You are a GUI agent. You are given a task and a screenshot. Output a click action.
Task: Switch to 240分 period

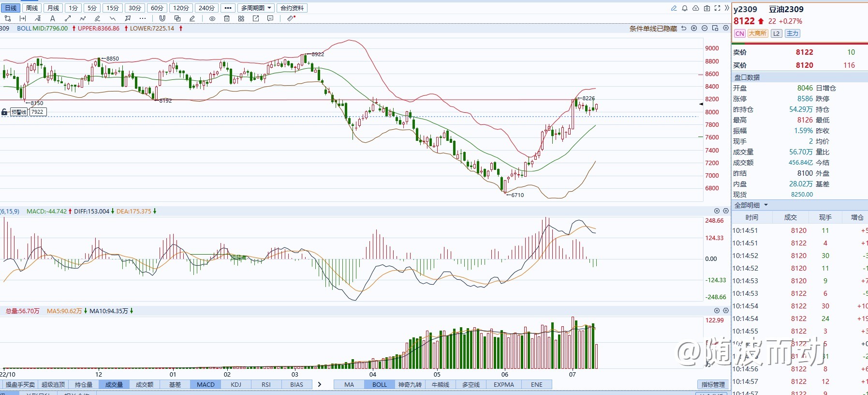(x=206, y=8)
